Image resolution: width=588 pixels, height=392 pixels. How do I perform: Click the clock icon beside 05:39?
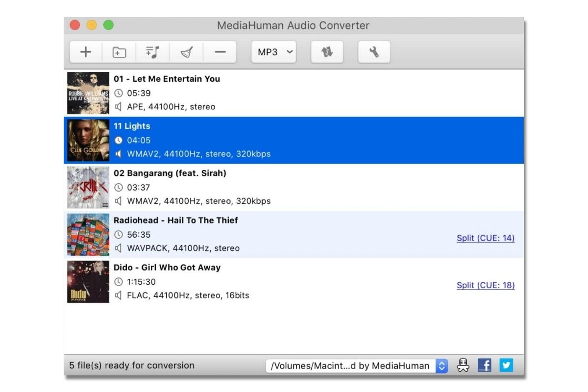[x=118, y=93]
